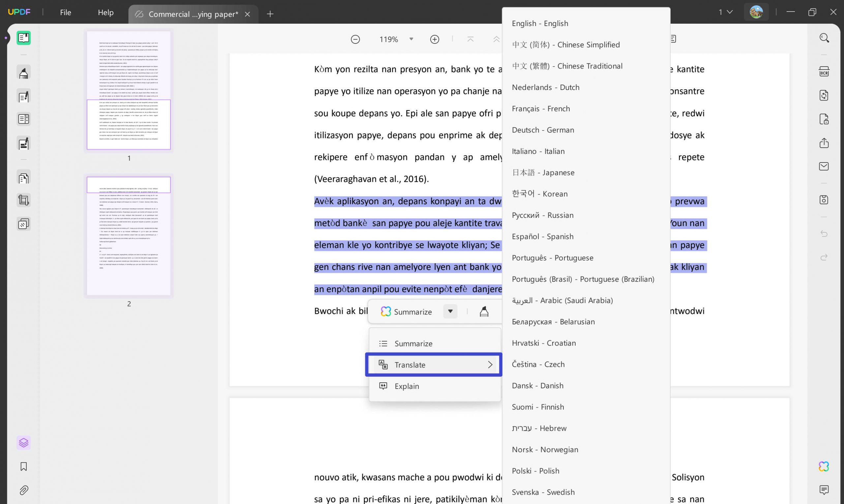The width and height of the screenshot is (844, 504).
Task: Select Svenska - Swedish language
Action: [x=586, y=492]
